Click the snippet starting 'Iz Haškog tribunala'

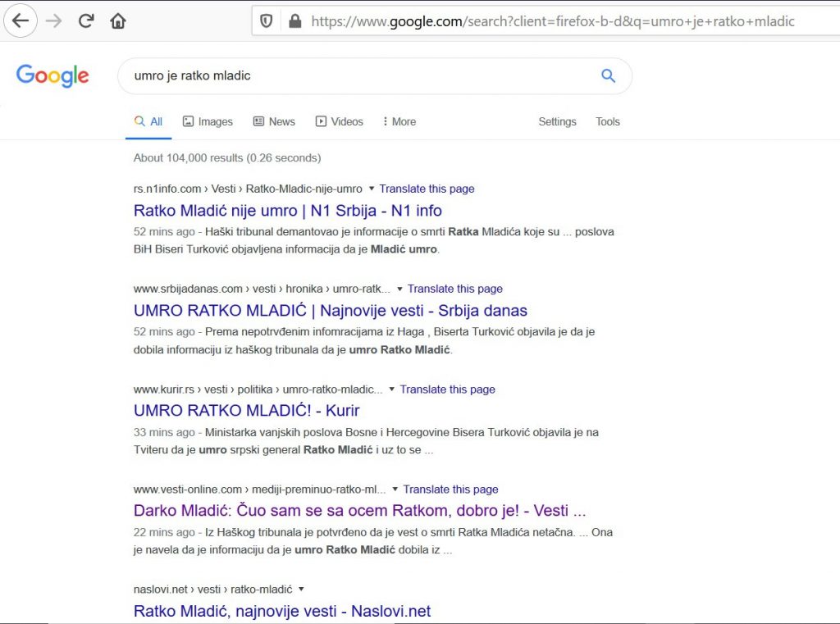pyautogui.click(x=373, y=541)
